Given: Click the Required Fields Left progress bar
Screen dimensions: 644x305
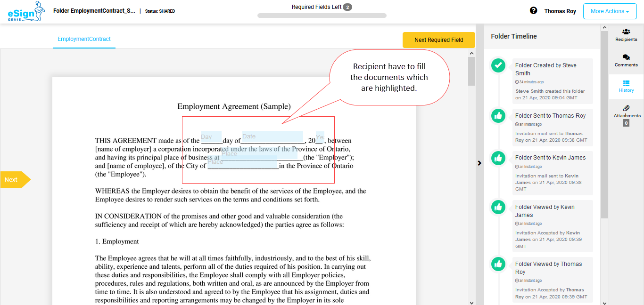Looking at the screenshot, I should [322, 16].
